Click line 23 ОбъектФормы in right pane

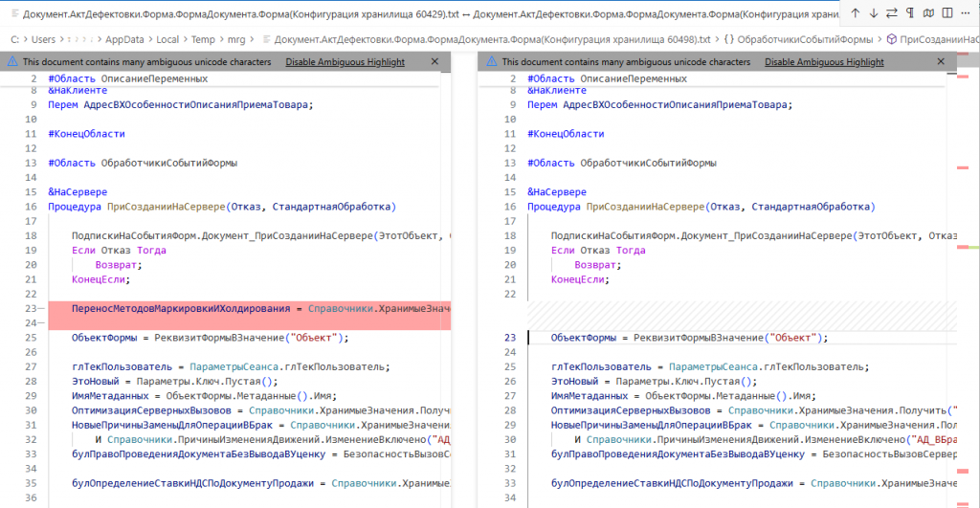[689, 338]
